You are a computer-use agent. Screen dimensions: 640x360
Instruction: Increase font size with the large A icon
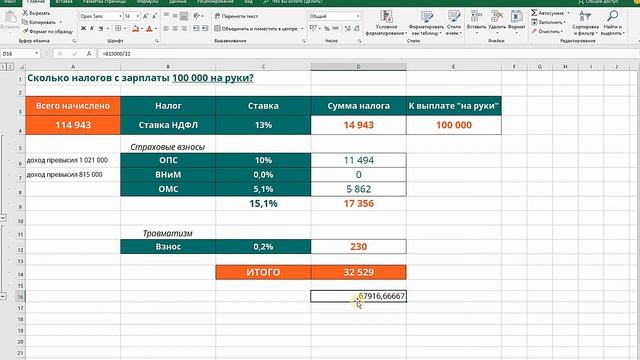pyautogui.click(x=146, y=16)
